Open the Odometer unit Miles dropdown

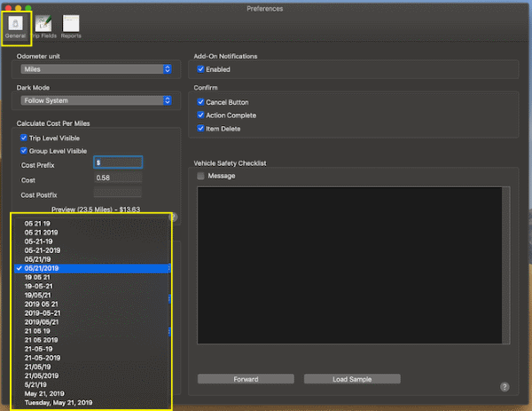95,69
